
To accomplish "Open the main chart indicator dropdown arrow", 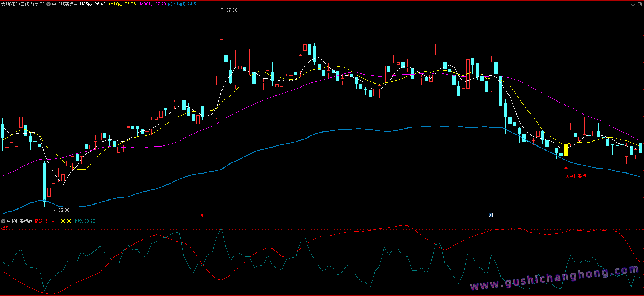I will click(x=49, y=4).
